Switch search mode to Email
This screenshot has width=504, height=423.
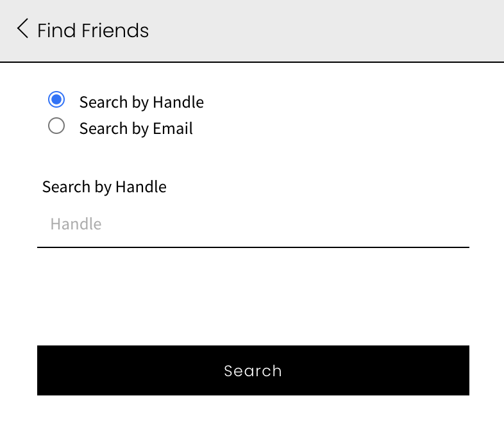(x=56, y=126)
